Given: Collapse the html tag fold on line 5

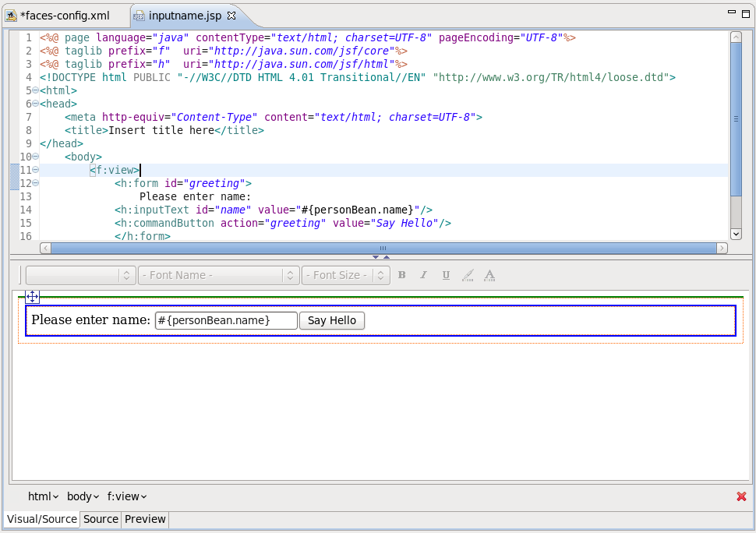Looking at the screenshot, I should point(35,90).
